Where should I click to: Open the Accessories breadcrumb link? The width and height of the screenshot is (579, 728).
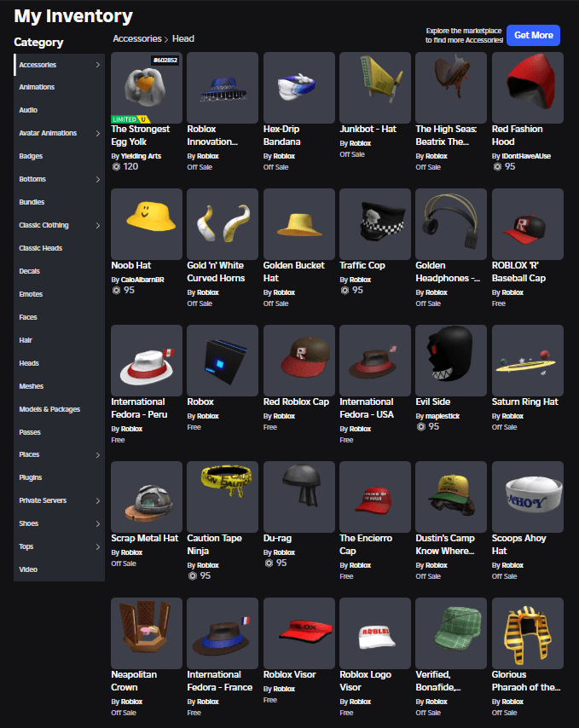[x=137, y=38]
